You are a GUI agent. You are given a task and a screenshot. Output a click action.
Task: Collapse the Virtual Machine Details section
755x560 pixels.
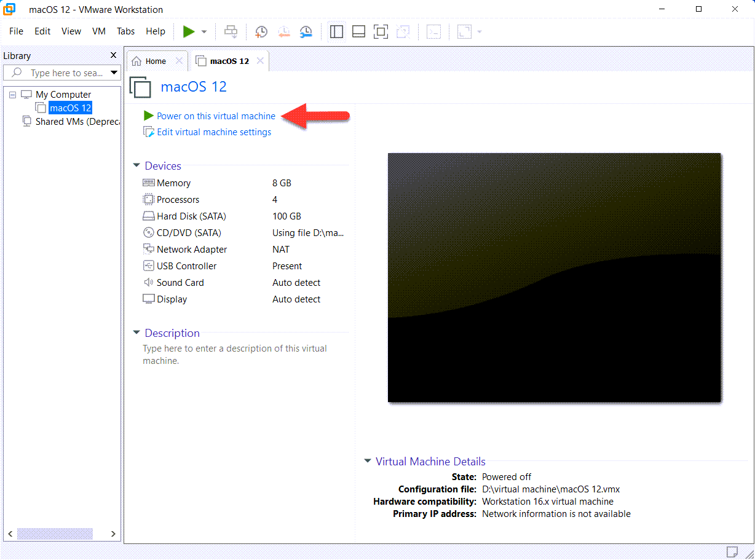point(368,461)
